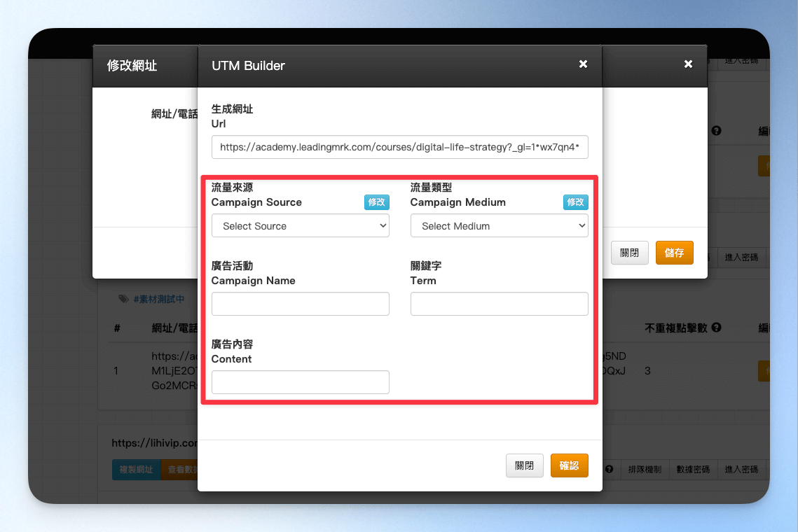Confirm with the orange 確認 button

[569, 465]
